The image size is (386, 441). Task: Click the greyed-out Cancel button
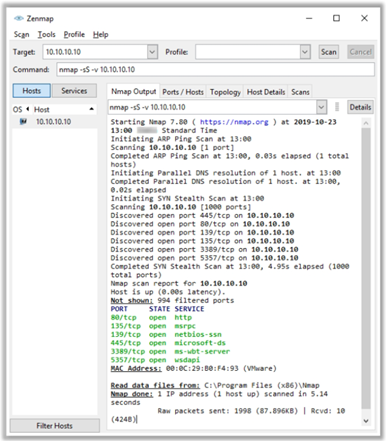360,52
